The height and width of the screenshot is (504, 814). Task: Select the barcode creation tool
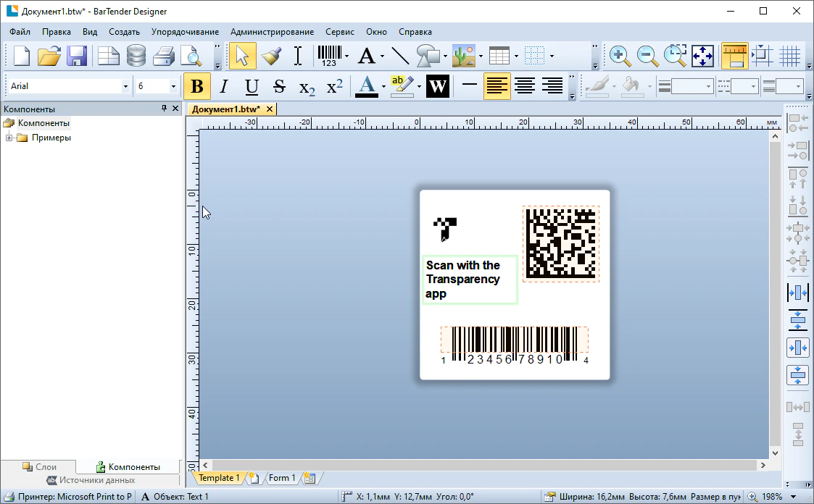(329, 56)
